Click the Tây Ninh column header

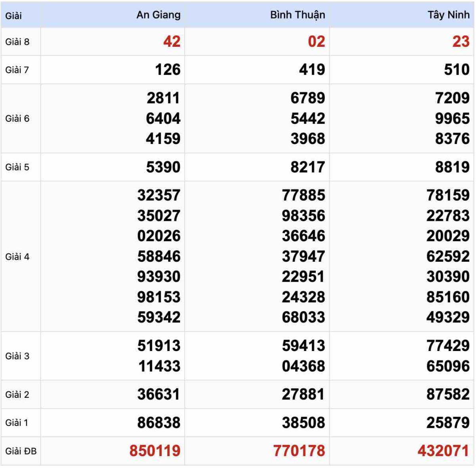tap(448, 15)
